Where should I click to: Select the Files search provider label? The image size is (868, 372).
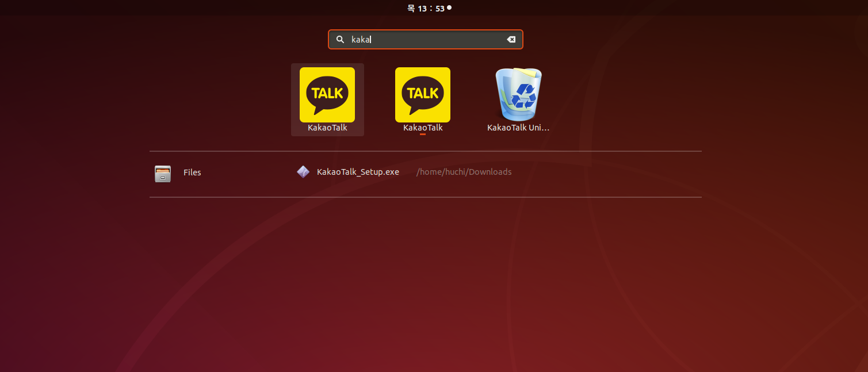click(192, 172)
